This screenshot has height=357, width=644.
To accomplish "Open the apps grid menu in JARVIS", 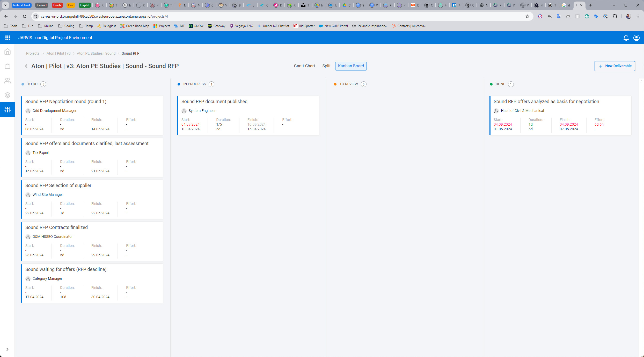I will coord(8,38).
